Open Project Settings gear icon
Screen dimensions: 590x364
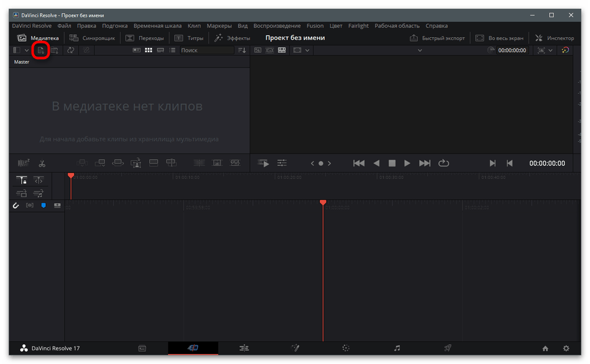[566, 348]
